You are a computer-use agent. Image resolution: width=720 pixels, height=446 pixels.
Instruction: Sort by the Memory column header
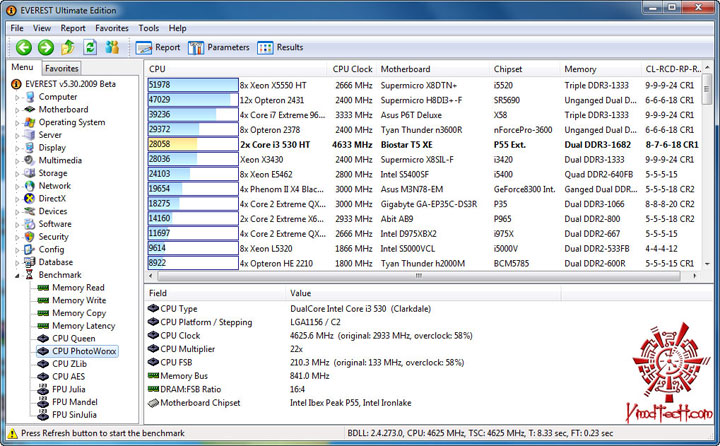[600, 69]
